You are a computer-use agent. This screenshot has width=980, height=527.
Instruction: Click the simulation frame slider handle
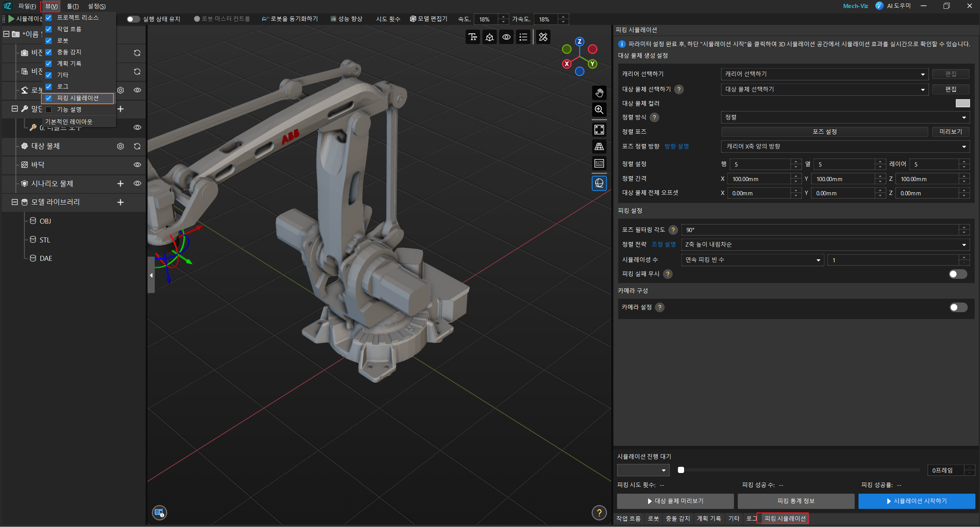click(681, 470)
